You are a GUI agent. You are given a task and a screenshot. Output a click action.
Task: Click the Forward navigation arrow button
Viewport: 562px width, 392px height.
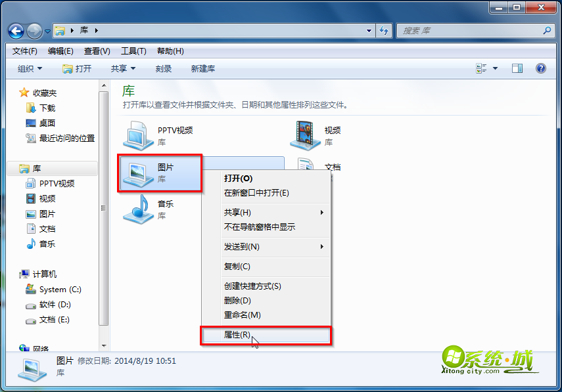click(34, 31)
